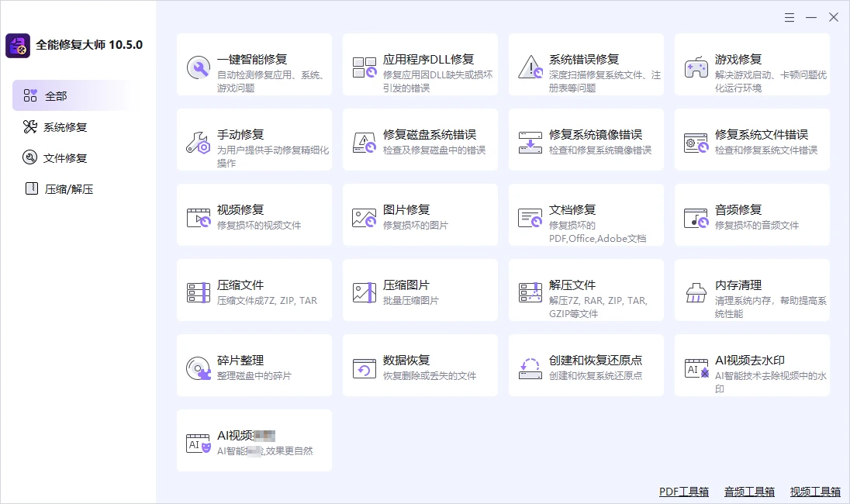Select 图片修复 image repair icon
The image size is (850, 504).
(x=364, y=215)
